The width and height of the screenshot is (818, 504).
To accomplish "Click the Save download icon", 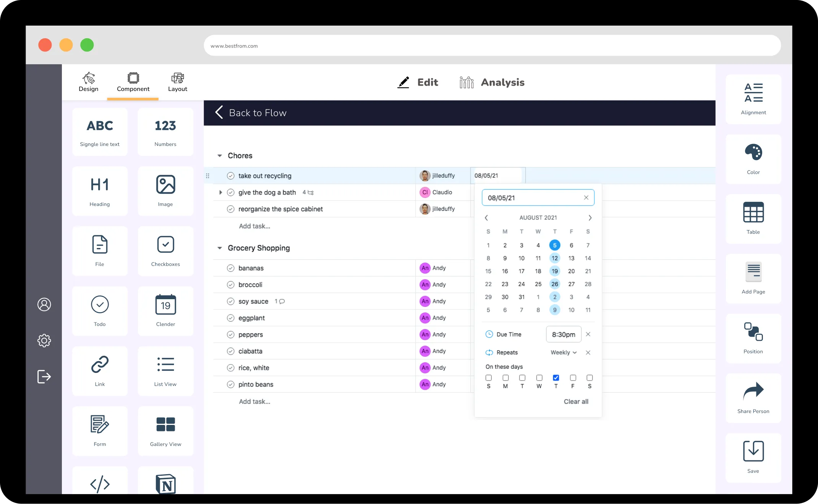I will pos(753,451).
